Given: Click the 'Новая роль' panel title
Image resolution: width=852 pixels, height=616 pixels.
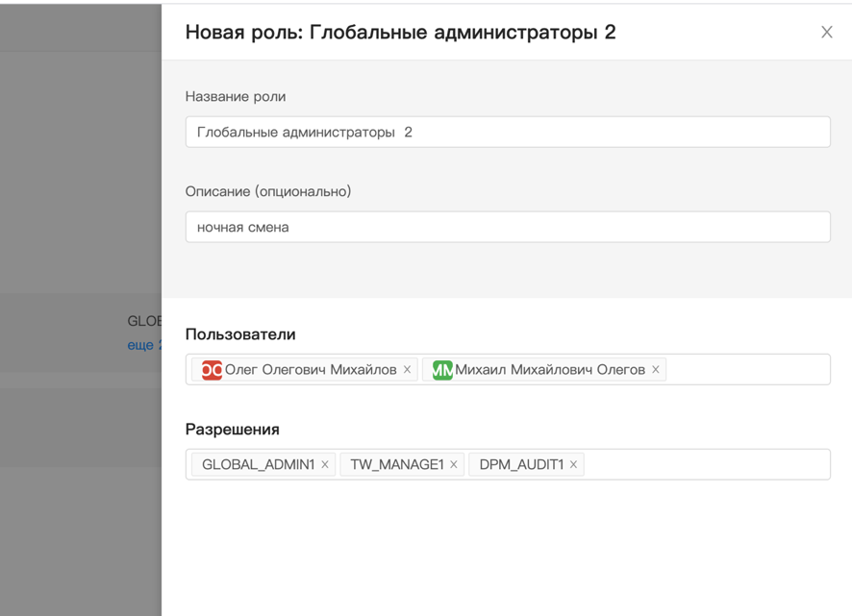Looking at the screenshot, I should click(x=400, y=32).
